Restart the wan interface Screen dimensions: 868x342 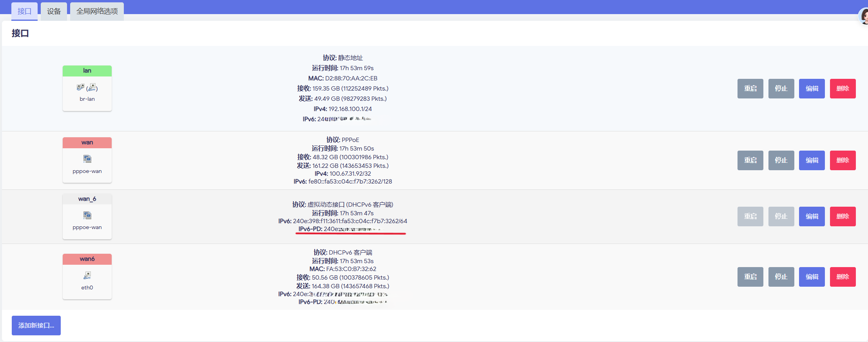[x=750, y=160]
